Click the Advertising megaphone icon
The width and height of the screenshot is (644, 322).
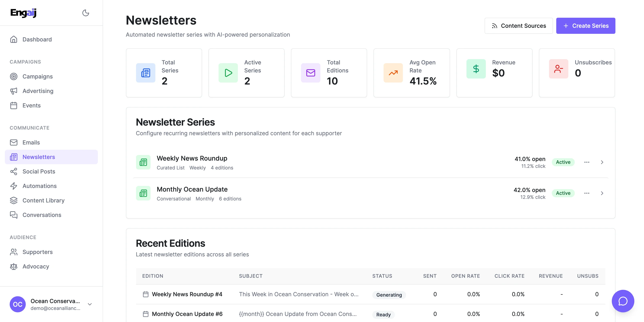14,91
